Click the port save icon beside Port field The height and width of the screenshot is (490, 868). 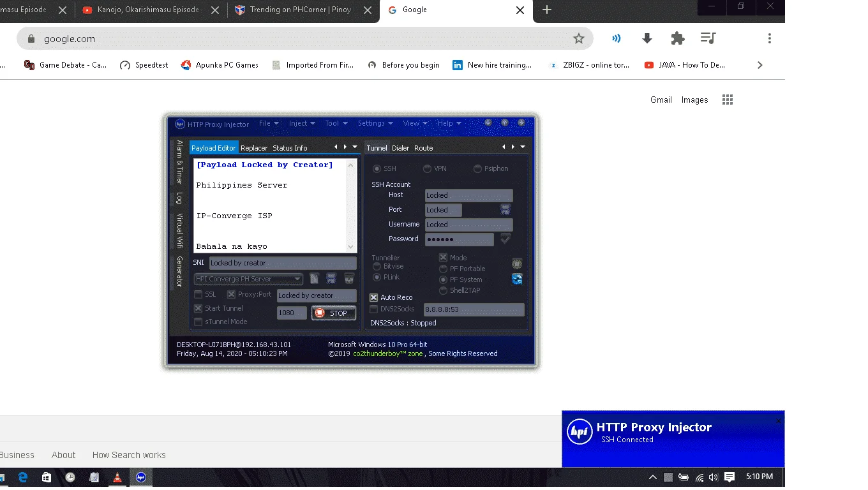click(x=505, y=209)
